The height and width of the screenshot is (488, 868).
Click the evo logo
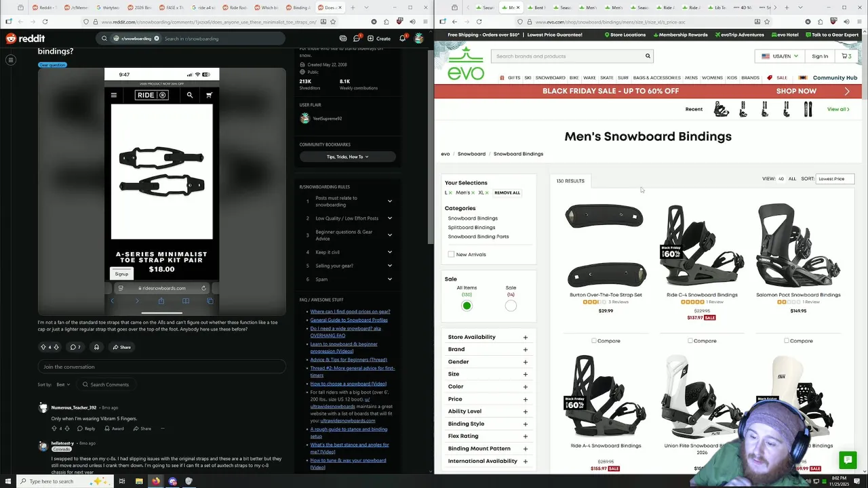pos(466,63)
